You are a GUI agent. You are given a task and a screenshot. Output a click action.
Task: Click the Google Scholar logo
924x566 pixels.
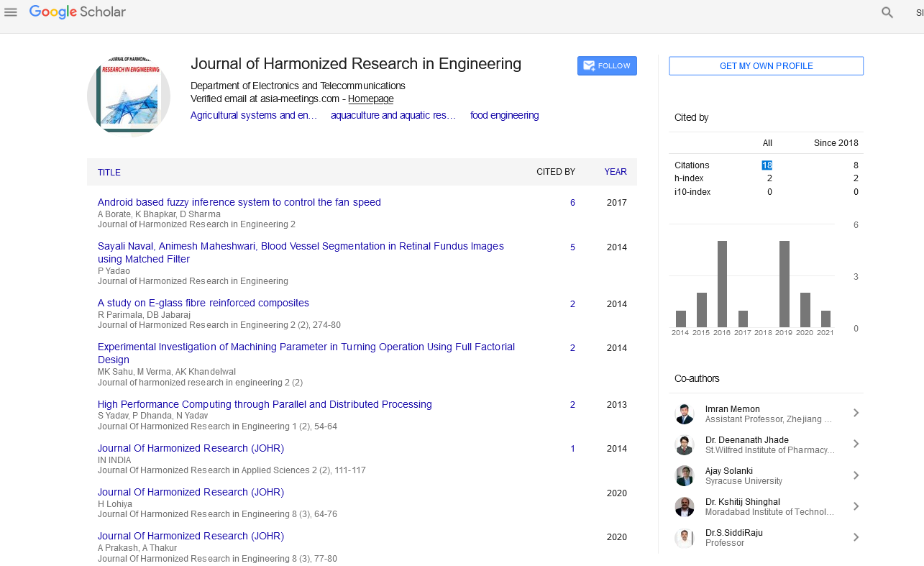pyautogui.click(x=78, y=12)
